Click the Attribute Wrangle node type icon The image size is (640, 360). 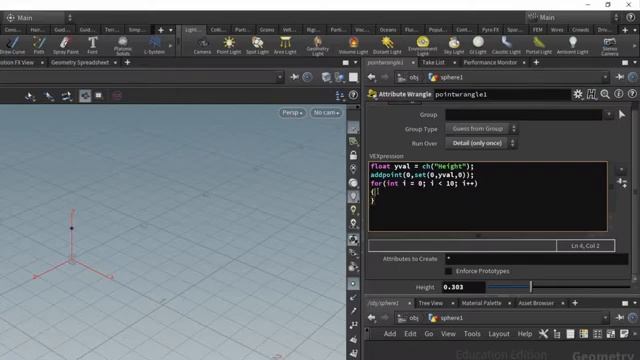pos(372,94)
